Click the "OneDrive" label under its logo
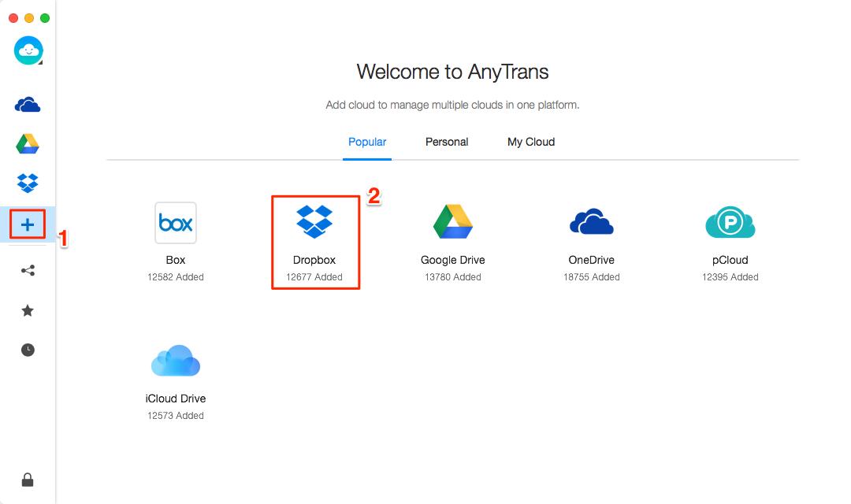This screenshot has width=851, height=504. [x=592, y=260]
